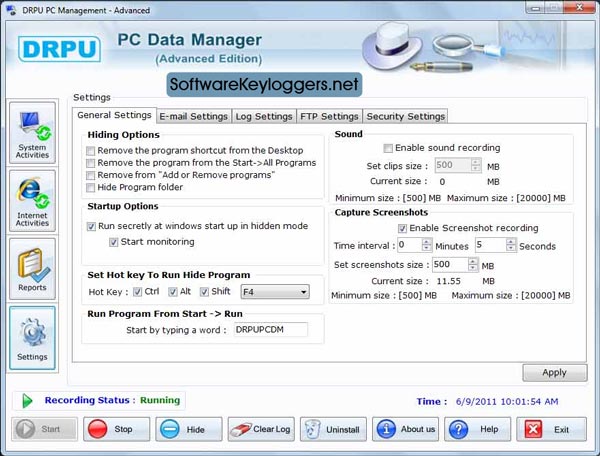Open Internet Activities panel icon
The width and height of the screenshot is (600, 456).
[33, 193]
